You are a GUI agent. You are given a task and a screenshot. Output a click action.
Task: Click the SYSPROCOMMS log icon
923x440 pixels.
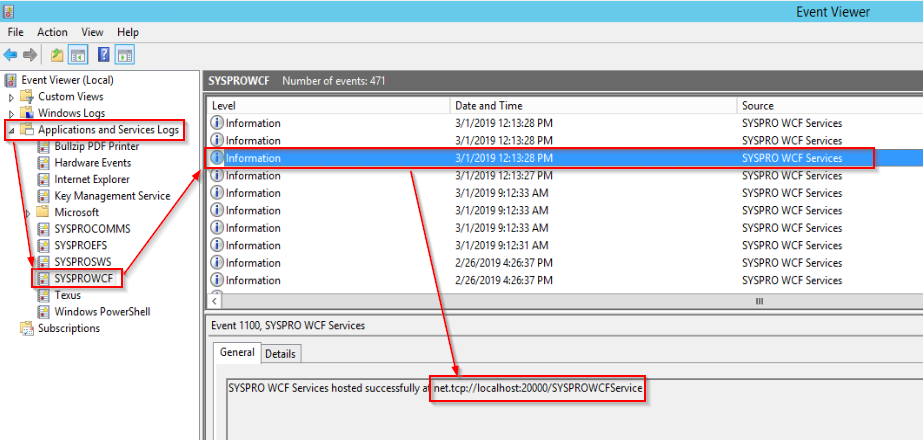[44, 229]
